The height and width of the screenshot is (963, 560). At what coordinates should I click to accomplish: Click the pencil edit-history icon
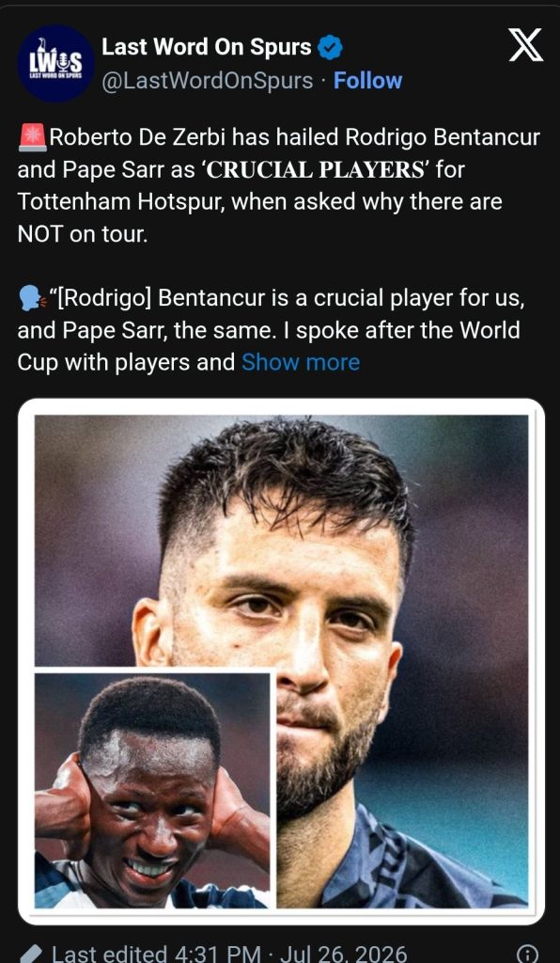pos(32,955)
